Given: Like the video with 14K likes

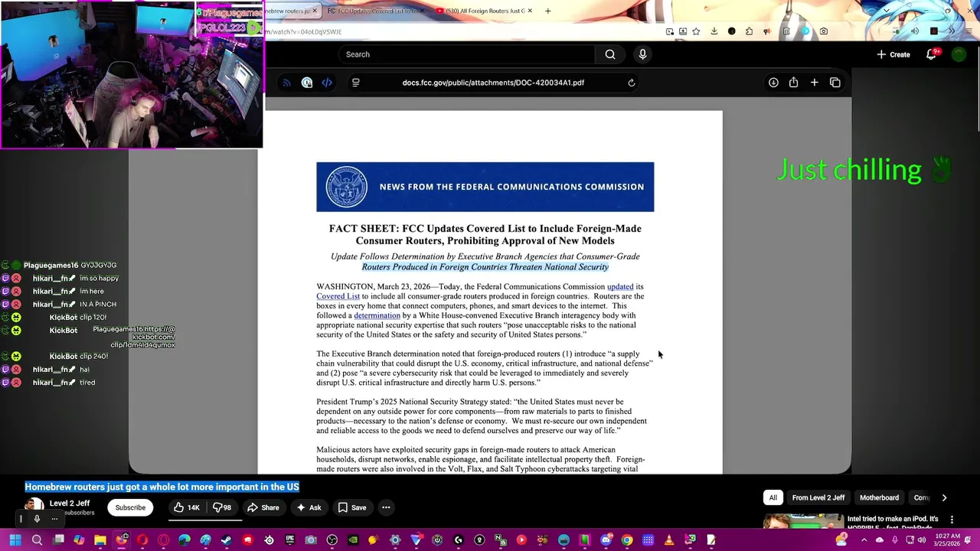Looking at the screenshot, I should click(x=186, y=507).
